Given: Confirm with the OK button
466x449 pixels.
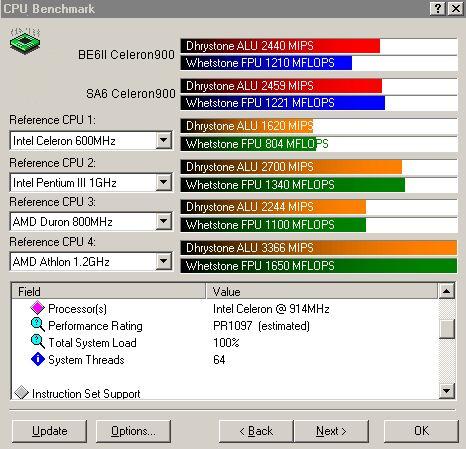Looking at the screenshot, I should tap(421, 431).
